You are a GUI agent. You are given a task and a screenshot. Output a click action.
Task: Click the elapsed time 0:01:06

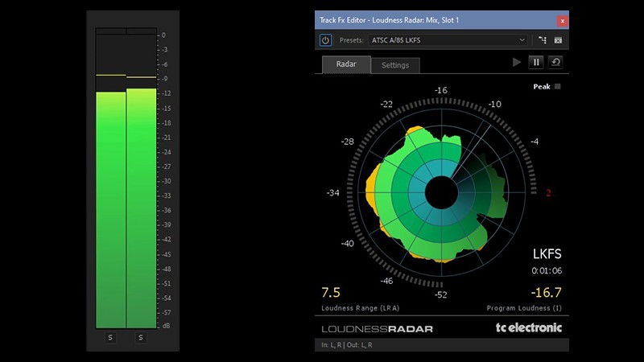[547, 271]
